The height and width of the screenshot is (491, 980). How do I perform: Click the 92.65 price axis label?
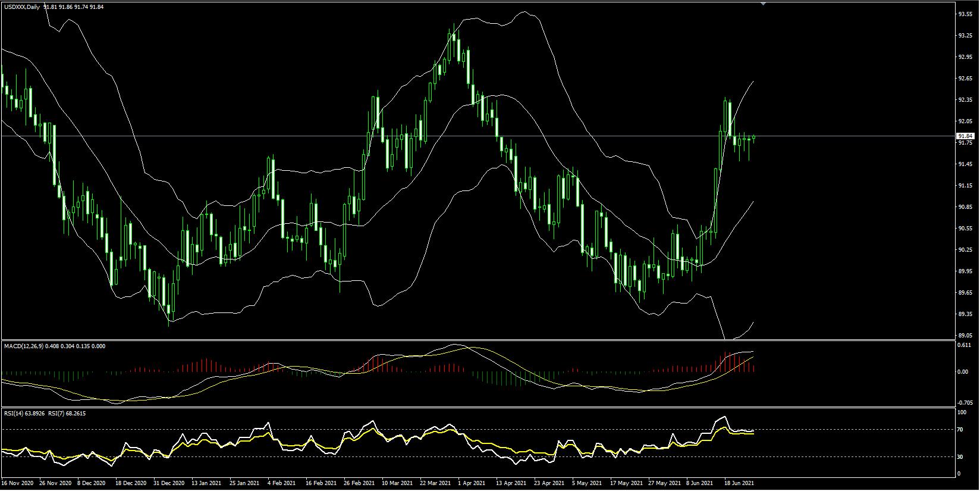pos(965,79)
